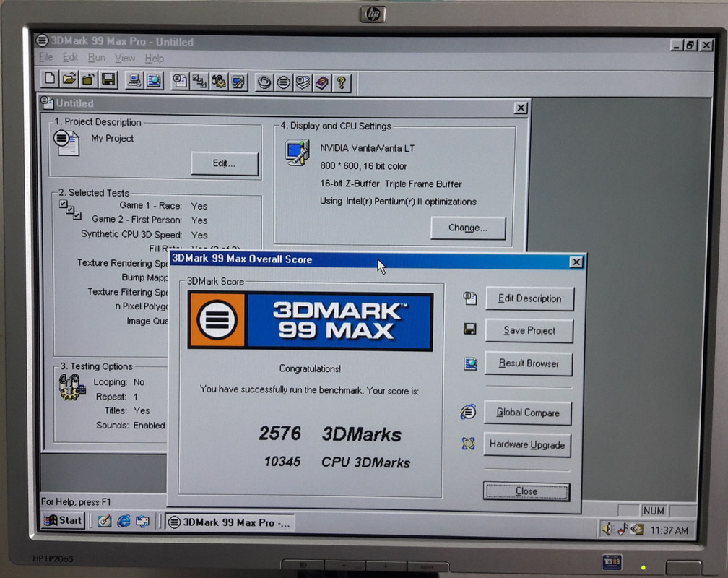This screenshot has height=578, width=728.
Task: Click the Display and CPU Settings monitor icon
Action: tap(297, 152)
